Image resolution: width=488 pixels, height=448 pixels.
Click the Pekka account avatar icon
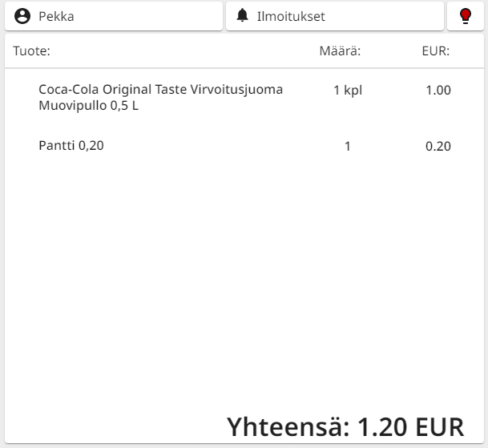pyautogui.click(x=22, y=16)
